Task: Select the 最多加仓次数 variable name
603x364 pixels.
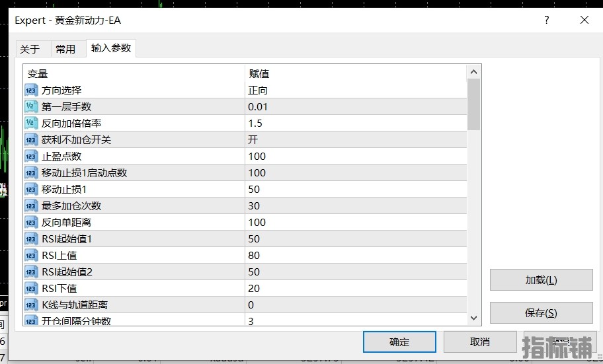Action: [x=71, y=206]
